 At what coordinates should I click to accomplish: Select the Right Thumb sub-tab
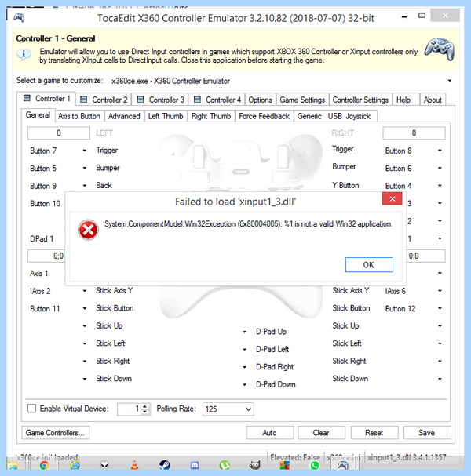[211, 116]
